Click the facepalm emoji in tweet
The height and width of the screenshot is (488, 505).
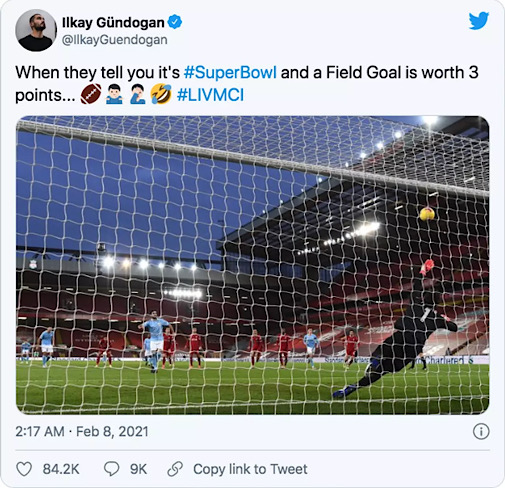point(138,94)
